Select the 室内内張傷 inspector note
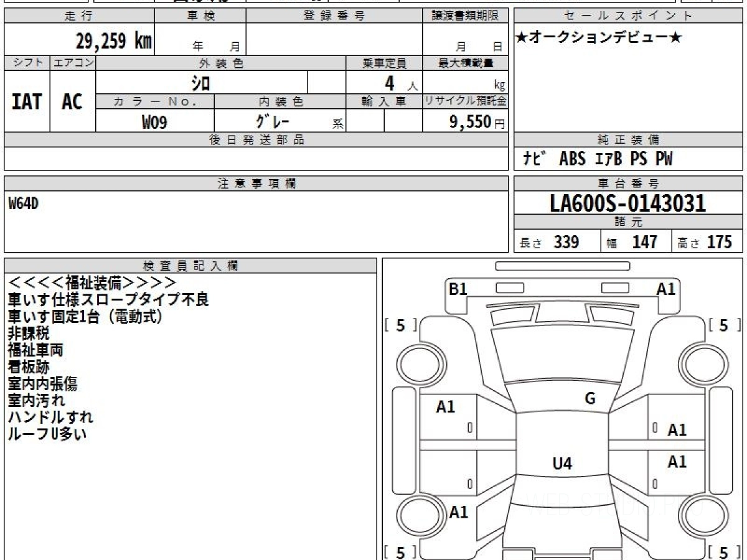The image size is (747, 560). [x=42, y=384]
